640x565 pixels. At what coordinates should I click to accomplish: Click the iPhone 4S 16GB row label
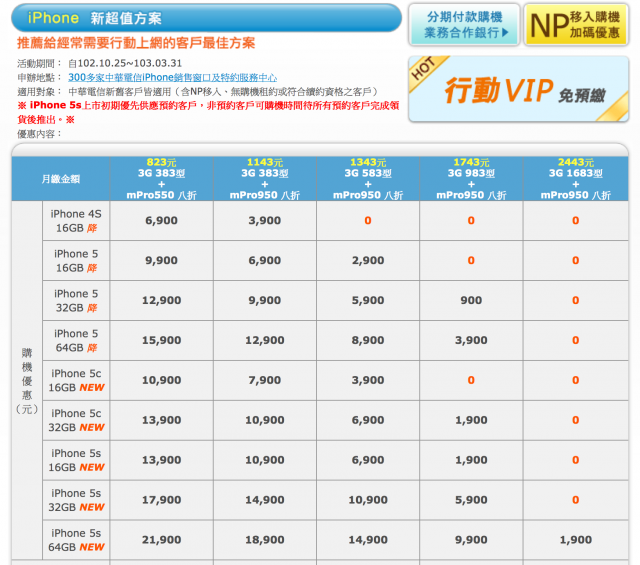[76, 221]
